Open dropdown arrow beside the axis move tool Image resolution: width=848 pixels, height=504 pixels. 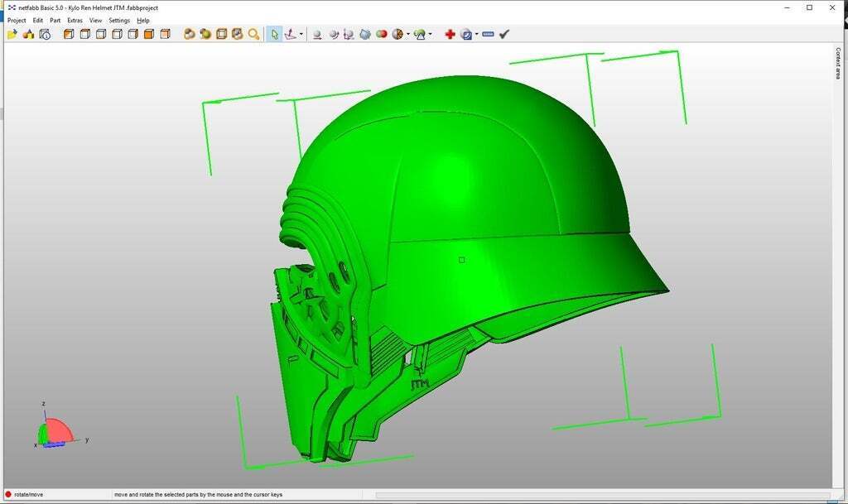301,35
